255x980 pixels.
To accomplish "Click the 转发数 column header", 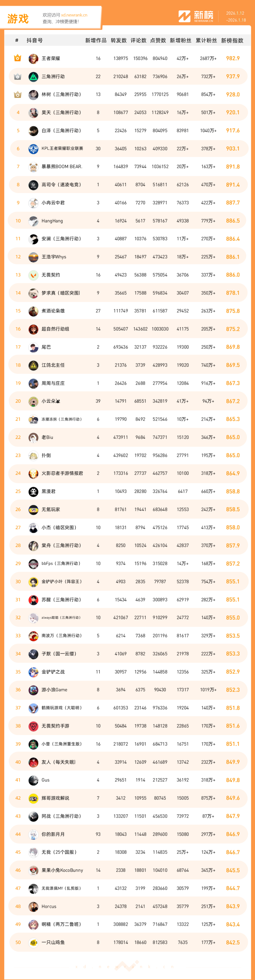I will tap(119, 40).
